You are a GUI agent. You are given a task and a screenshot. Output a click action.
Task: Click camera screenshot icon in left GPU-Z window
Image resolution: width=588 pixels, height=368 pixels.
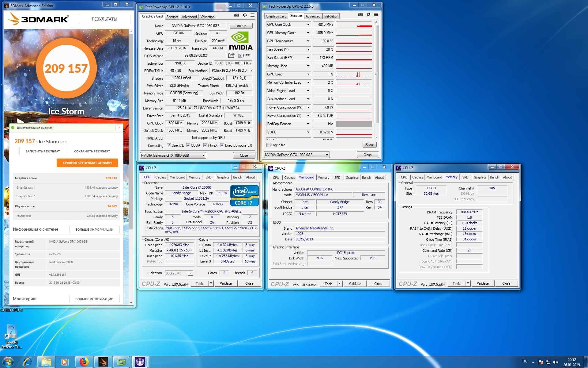(237, 15)
